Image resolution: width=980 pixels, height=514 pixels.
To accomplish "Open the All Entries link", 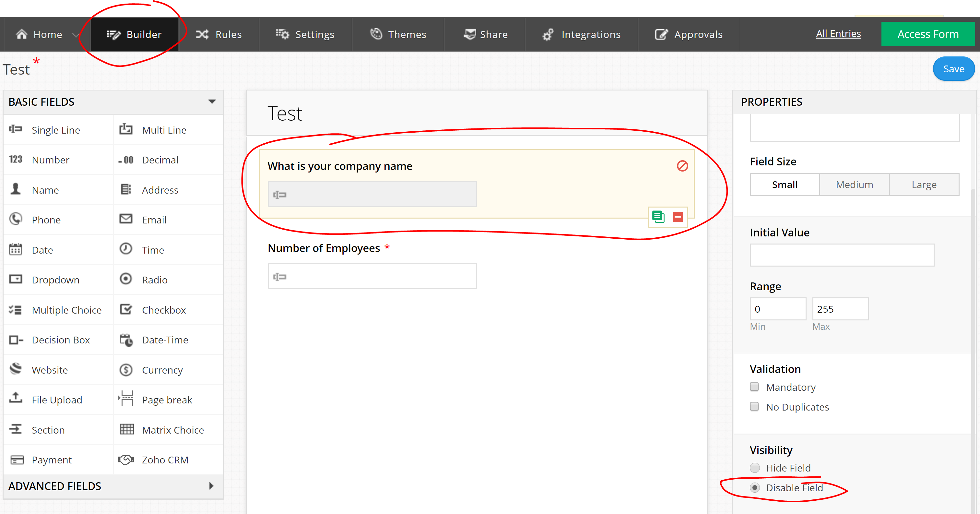I will pos(838,33).
